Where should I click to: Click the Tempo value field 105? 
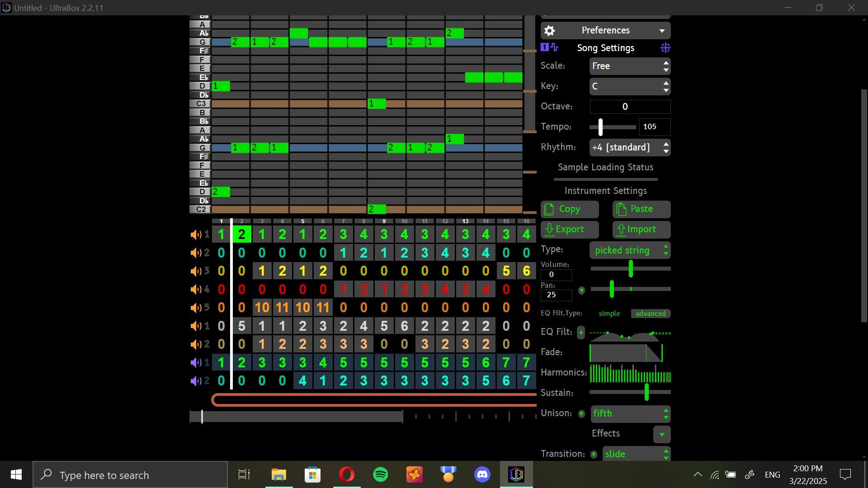[x=654, y=127]
